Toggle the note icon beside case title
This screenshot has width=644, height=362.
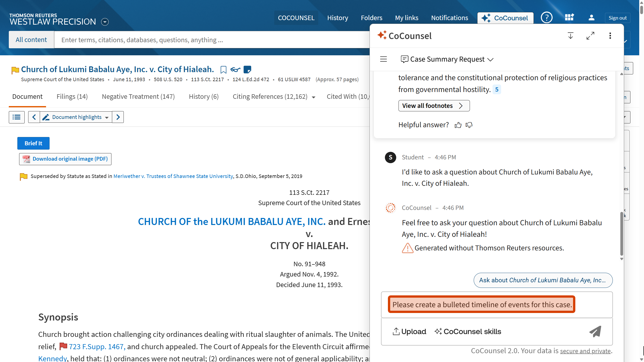coord(247,70)
